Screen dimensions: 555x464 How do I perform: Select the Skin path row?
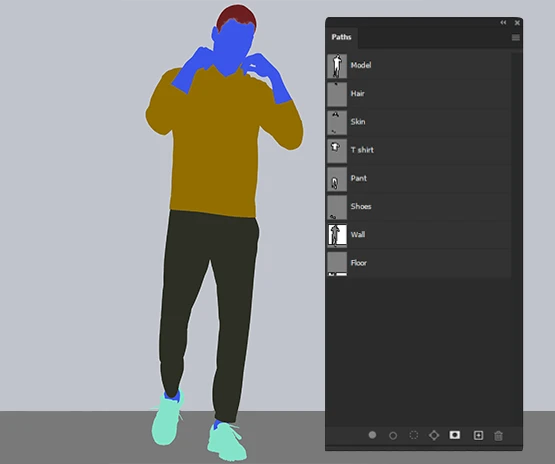pyautogui.click(x=418, y=122)
